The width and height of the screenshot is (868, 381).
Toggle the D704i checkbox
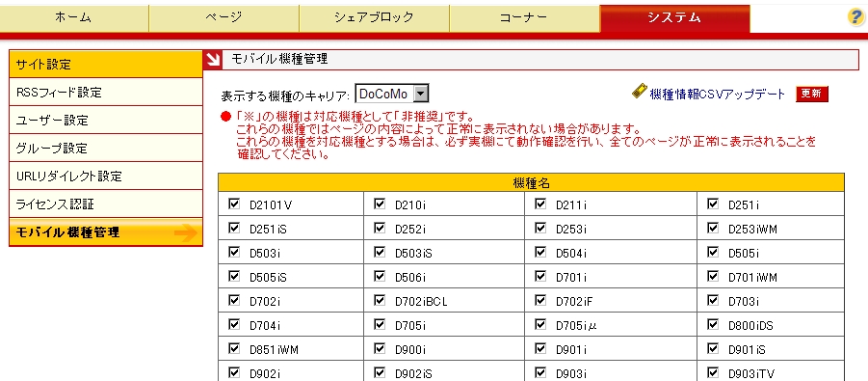click(233, 324)
